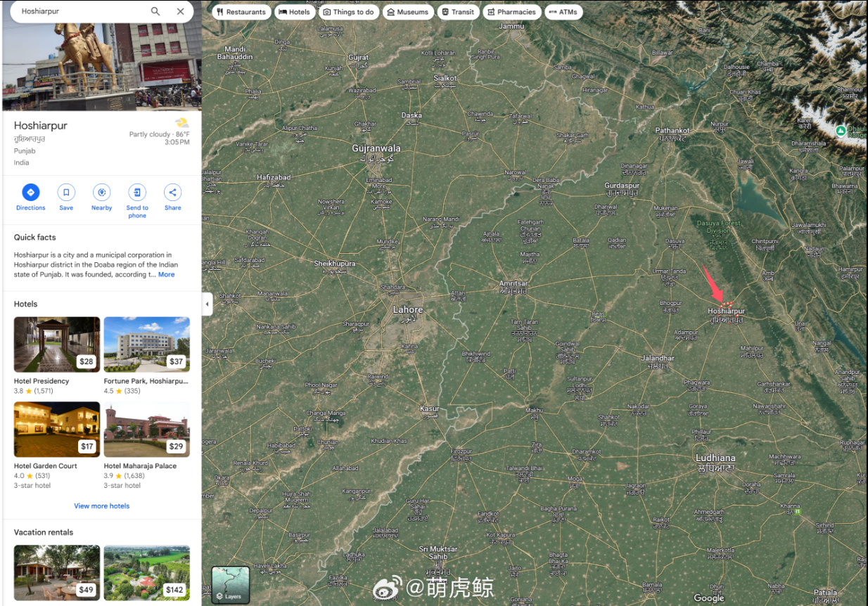Expand quick facts with More link
868x606 pixels.
pyautogui.click(x=166, y=275)
